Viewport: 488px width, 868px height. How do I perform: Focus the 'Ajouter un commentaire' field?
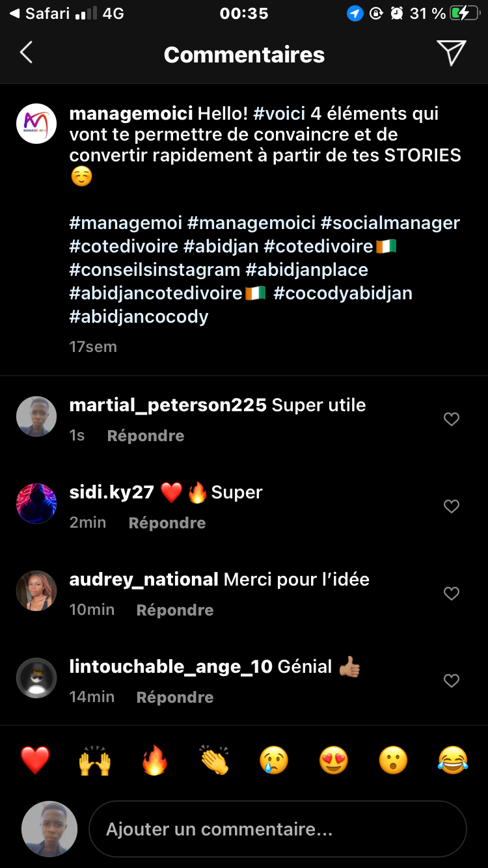click(x=277, y=830)
